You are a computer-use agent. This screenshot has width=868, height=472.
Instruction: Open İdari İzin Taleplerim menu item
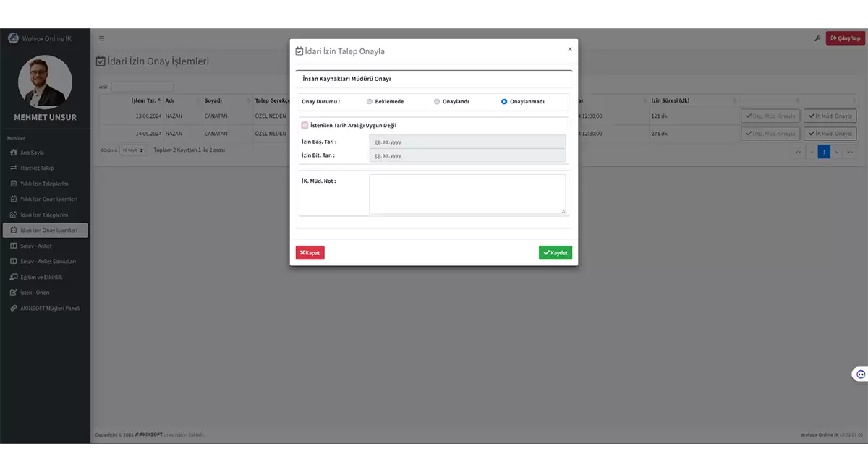(x=43, y=215)
